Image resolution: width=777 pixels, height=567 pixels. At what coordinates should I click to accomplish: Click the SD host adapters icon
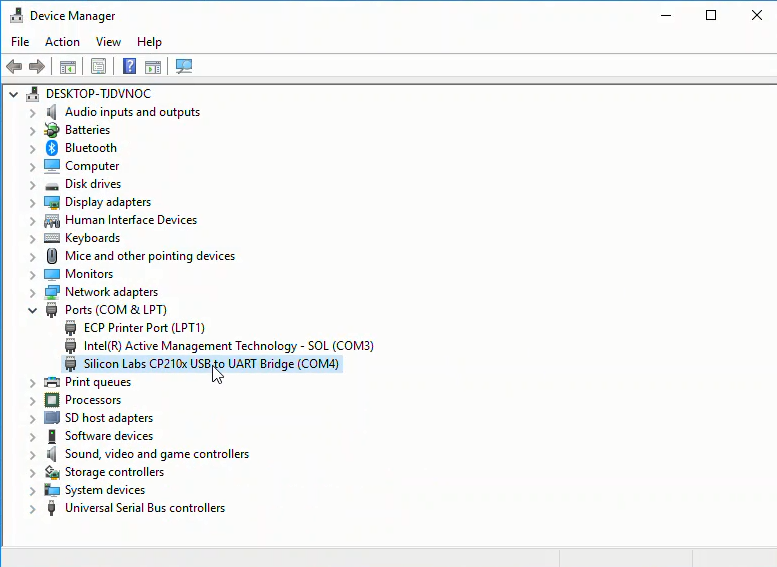tap(52, 418)
